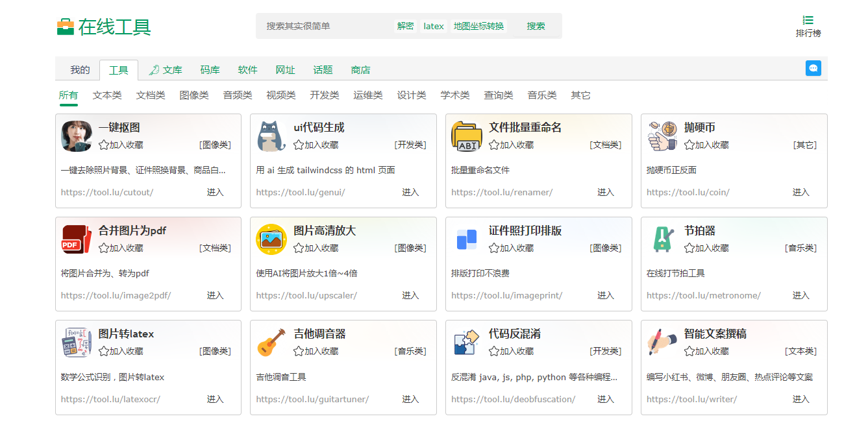Filter tools by 图像类 category
Viewport: 868px width, 423px height.
click(x=194, y=95)
